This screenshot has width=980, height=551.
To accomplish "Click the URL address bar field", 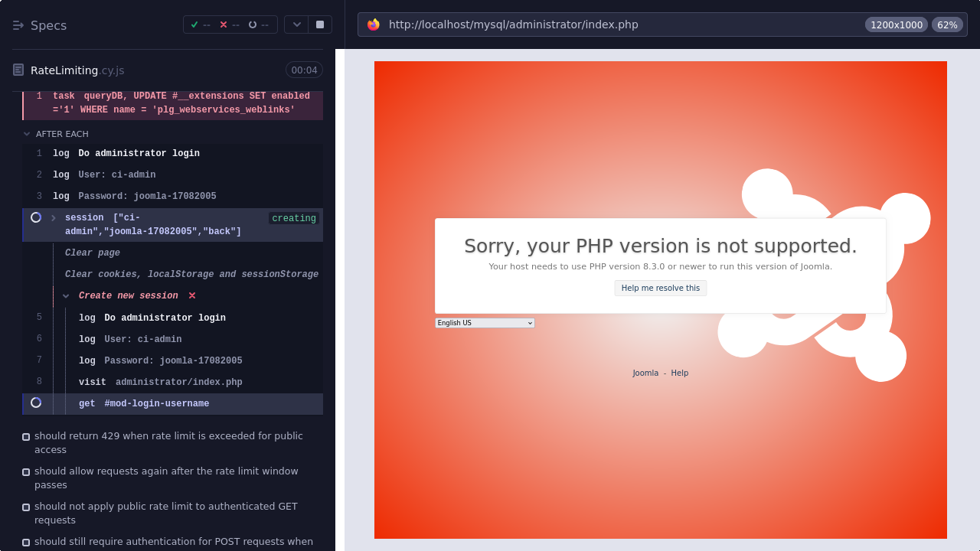I will pos(612,24).
